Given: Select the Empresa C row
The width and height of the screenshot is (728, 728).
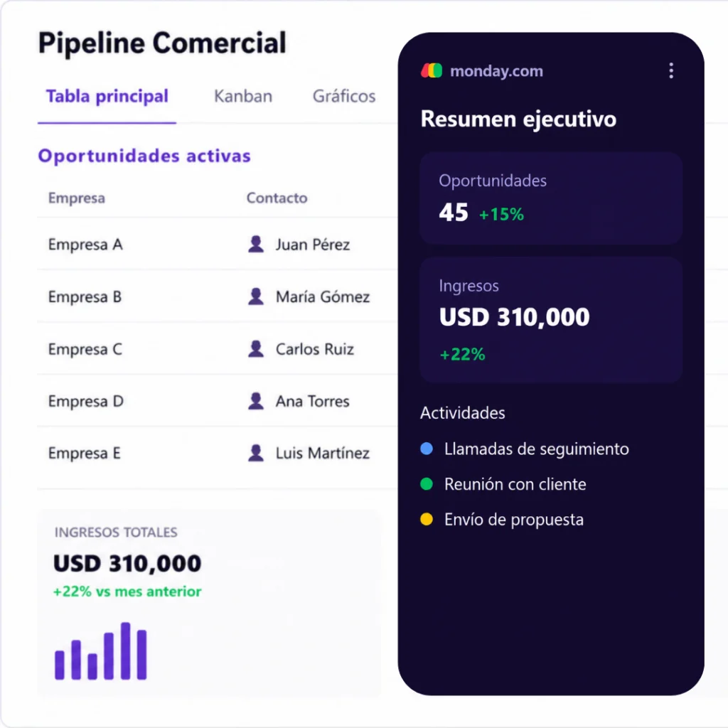Looking at the screenshot, I should tap(218, 348).
